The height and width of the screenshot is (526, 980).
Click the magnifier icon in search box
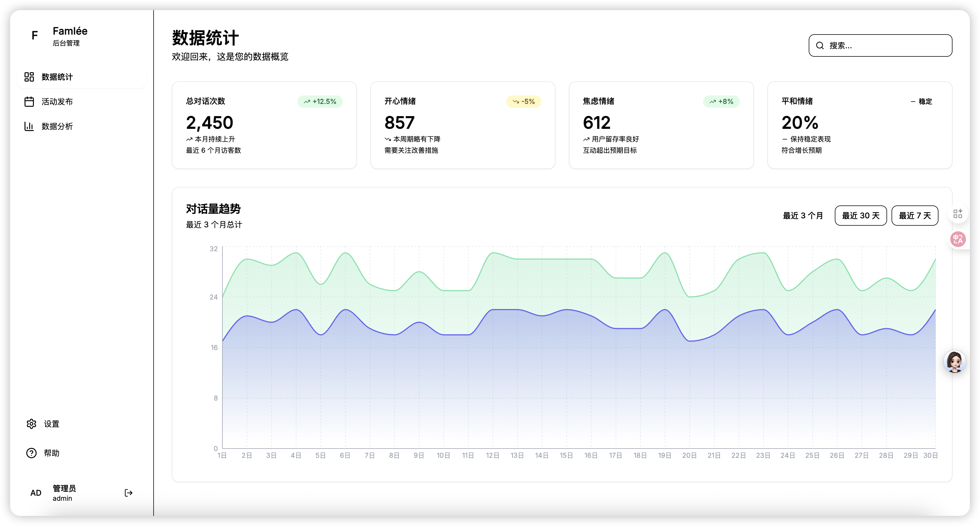click(x=820, y=46)
